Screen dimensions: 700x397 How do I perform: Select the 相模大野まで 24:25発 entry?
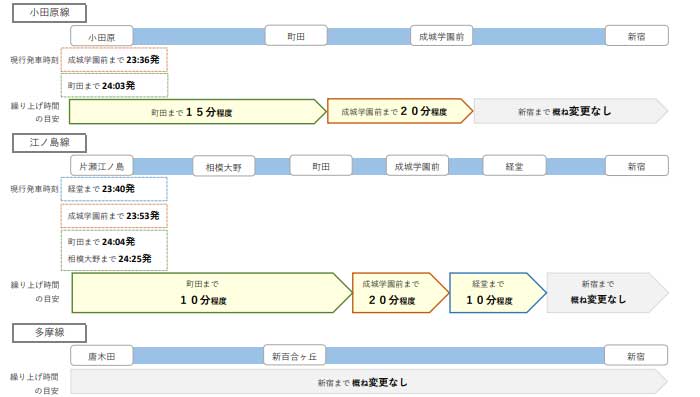109,259
